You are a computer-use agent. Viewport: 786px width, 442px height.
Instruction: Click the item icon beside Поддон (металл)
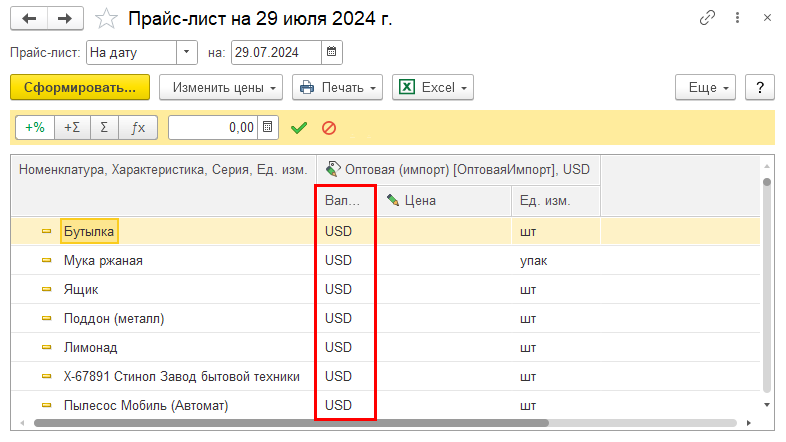tap(47, 319)
